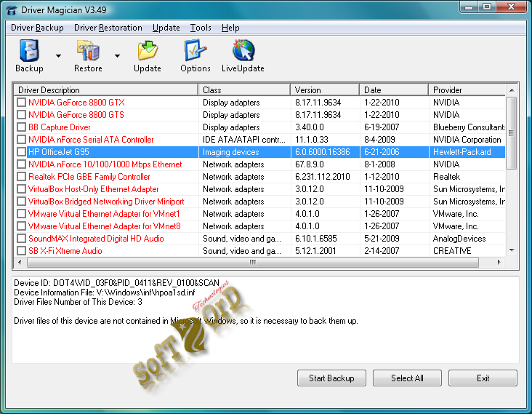This screenshot has width=532, height=414.
Task: Check the BB Capture Driver checkbox
Action: coord(21,127)
